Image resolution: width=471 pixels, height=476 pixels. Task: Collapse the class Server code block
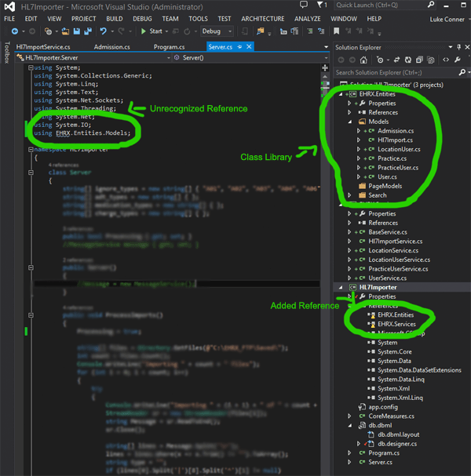(x=31, y=173)
